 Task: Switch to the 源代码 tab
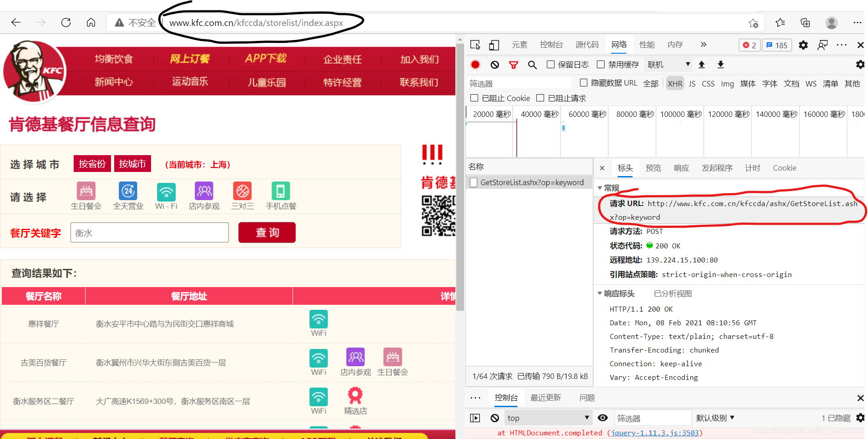pyautogui.click(x=587, y=45)
